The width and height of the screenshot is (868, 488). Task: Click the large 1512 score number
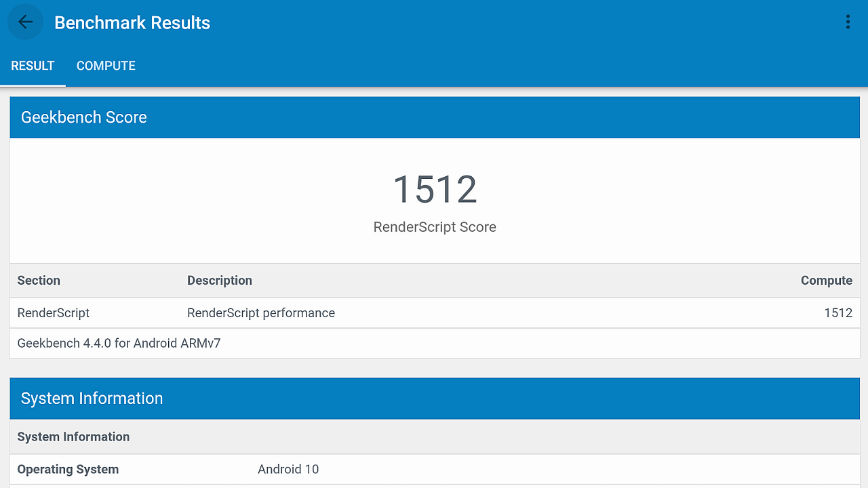435,189
